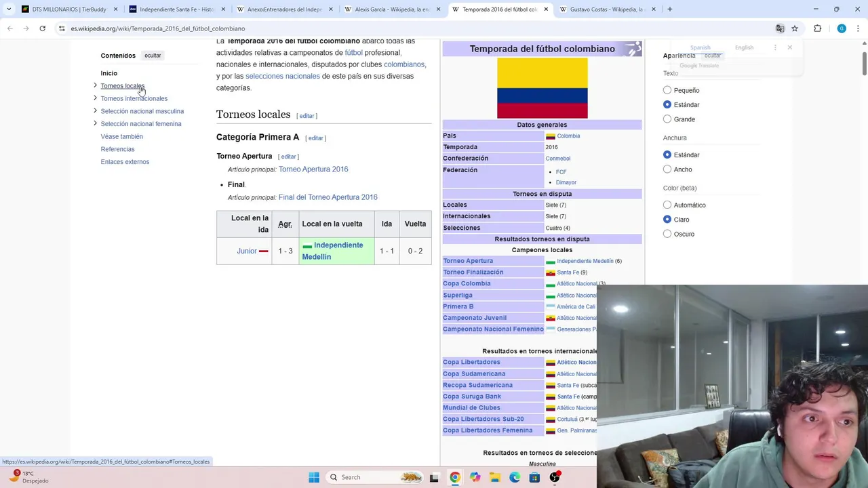Reload the Wikipedia page
The image size is (868, 488).
point(42,28)
